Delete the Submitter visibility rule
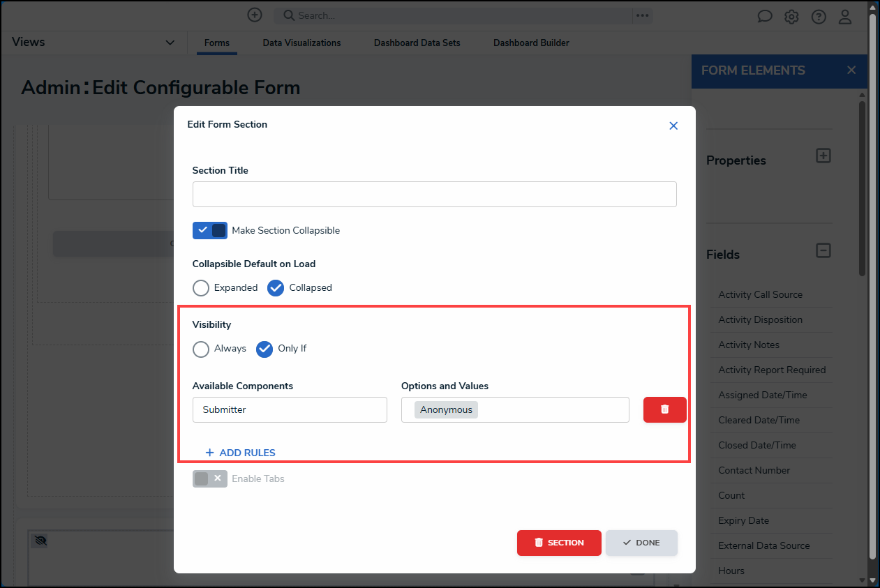Viewport: 880px width, 588px height. pos(664,409)
